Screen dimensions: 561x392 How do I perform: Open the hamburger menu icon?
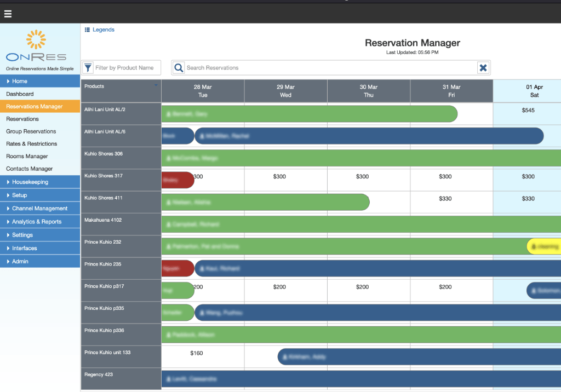click(x=8, y=14)
